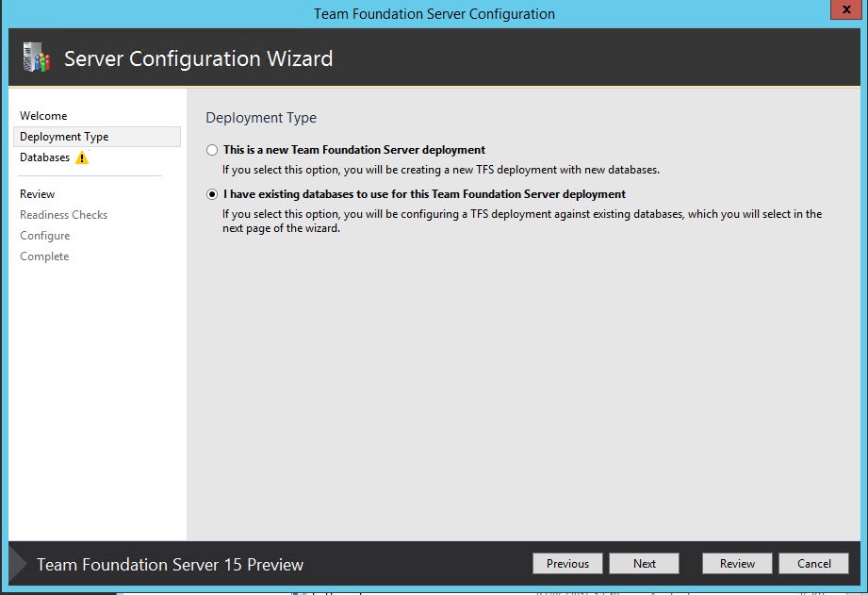Go to the Databases wizard step
Screen dimensions: 868x595
tap(45, 157)
